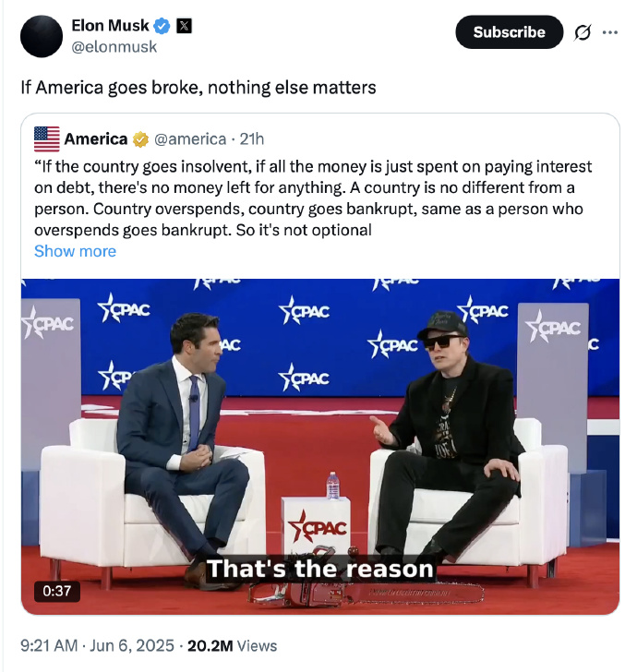Open the @america handle

189,139
